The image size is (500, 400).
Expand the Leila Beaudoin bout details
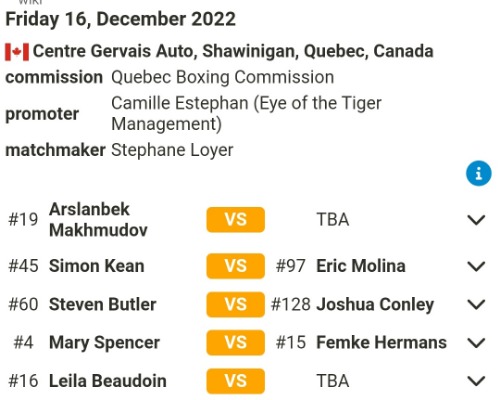[476, 381]
